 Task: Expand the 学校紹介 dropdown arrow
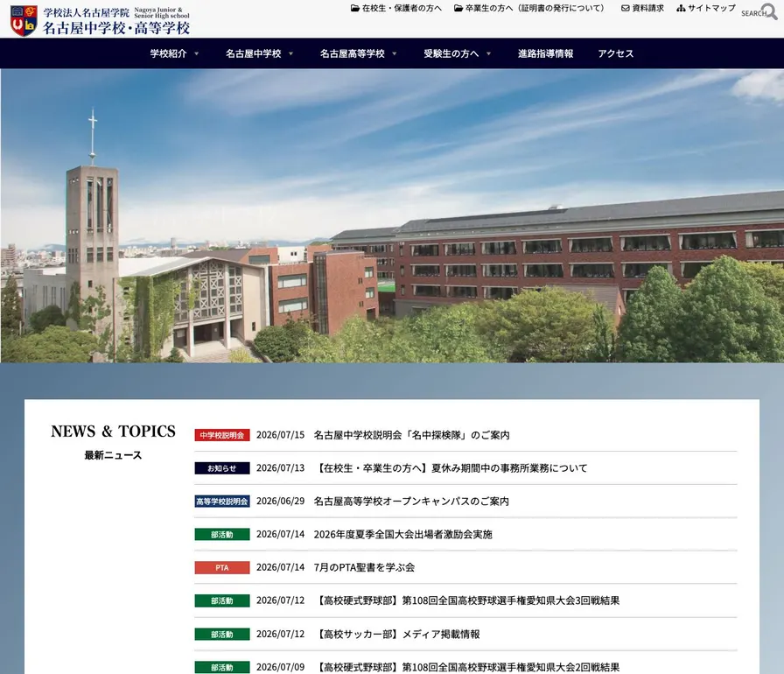196,53
